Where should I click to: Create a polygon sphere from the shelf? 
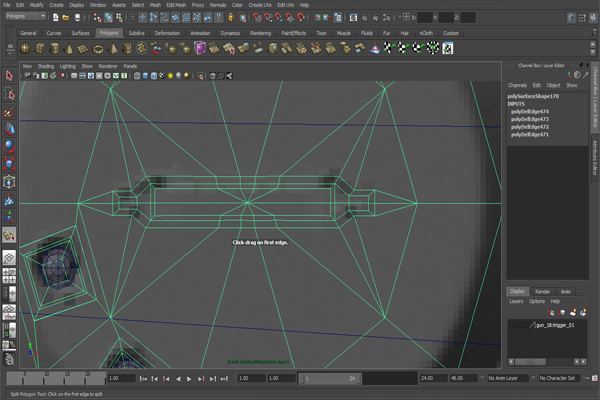tap(26, 49)
